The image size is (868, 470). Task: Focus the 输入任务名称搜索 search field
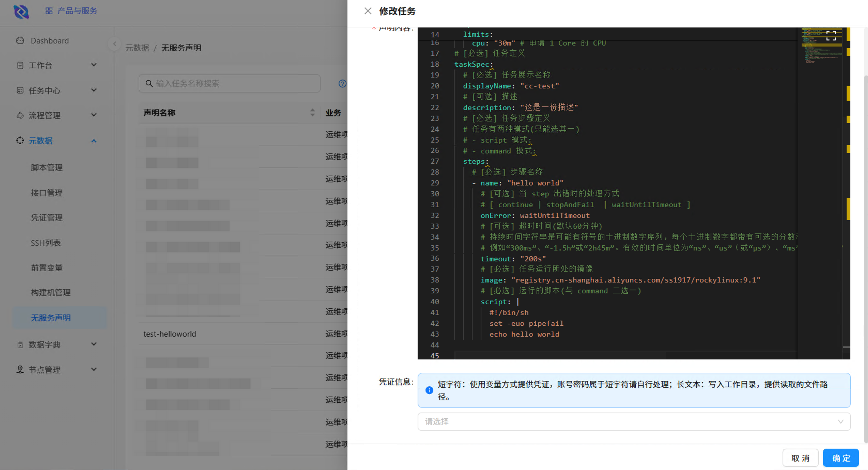point(230,83)
